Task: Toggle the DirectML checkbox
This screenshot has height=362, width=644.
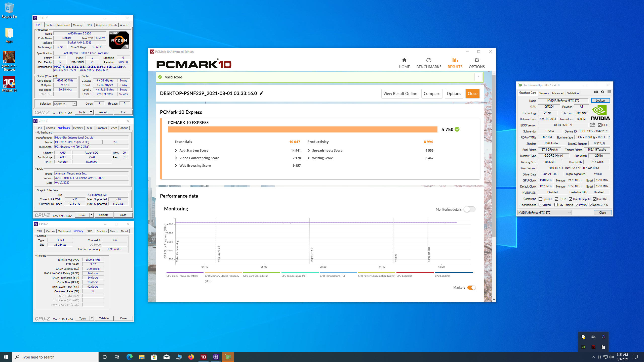Action: click(595, 199)
